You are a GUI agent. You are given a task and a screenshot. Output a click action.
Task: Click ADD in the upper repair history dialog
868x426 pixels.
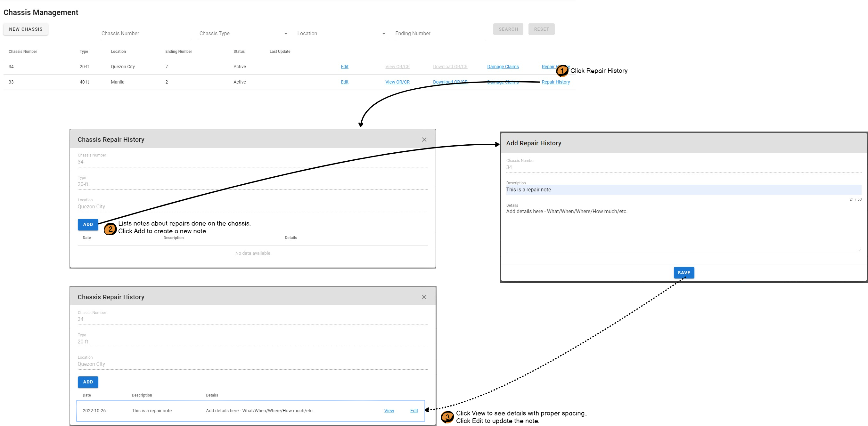[x=88, y=224]
